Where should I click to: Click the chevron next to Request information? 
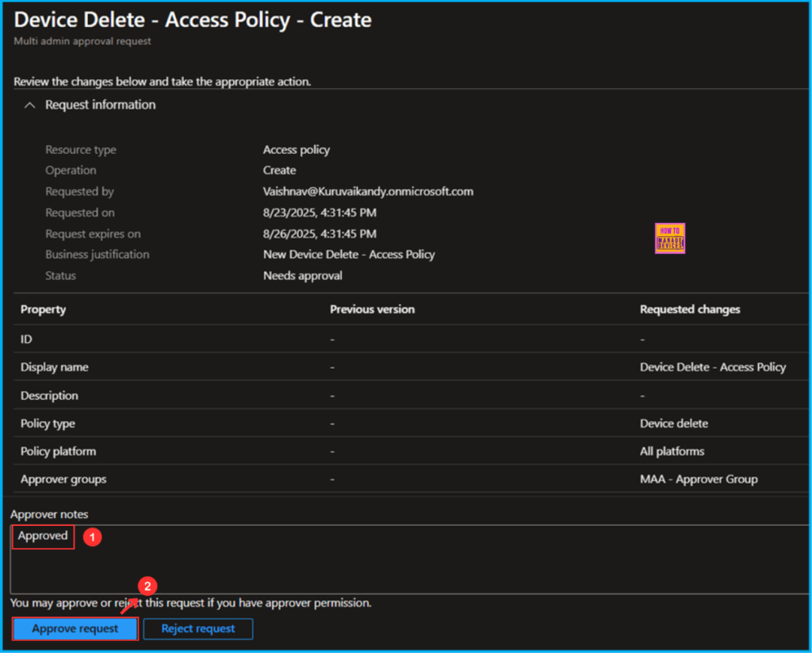[29, 104]
